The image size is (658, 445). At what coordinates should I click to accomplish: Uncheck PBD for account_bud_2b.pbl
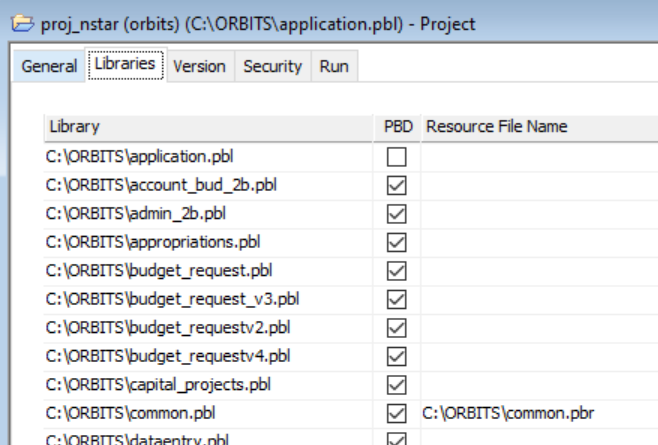pos(397,186)
